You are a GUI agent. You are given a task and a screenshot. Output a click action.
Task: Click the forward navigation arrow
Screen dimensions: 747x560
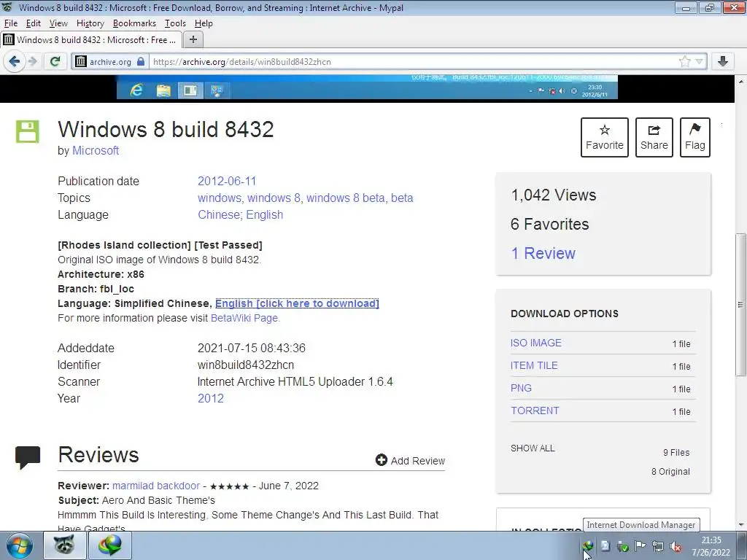(x=33, y=61)
